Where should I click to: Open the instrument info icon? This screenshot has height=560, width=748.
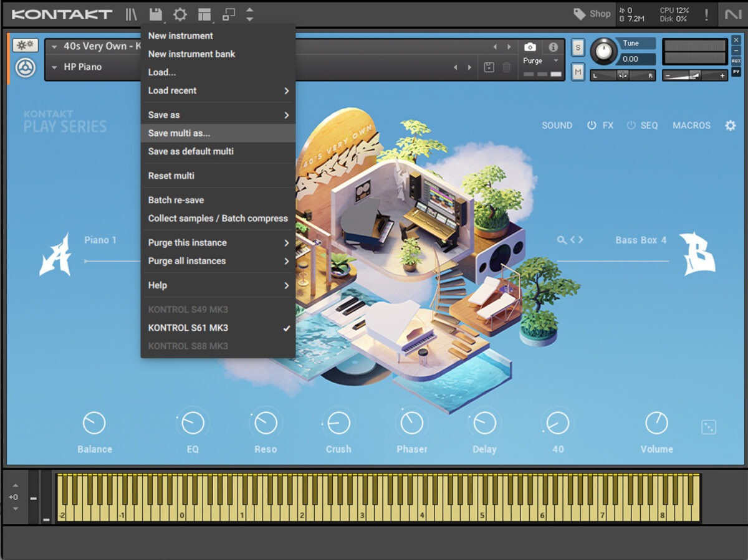(x=553, y=47)
